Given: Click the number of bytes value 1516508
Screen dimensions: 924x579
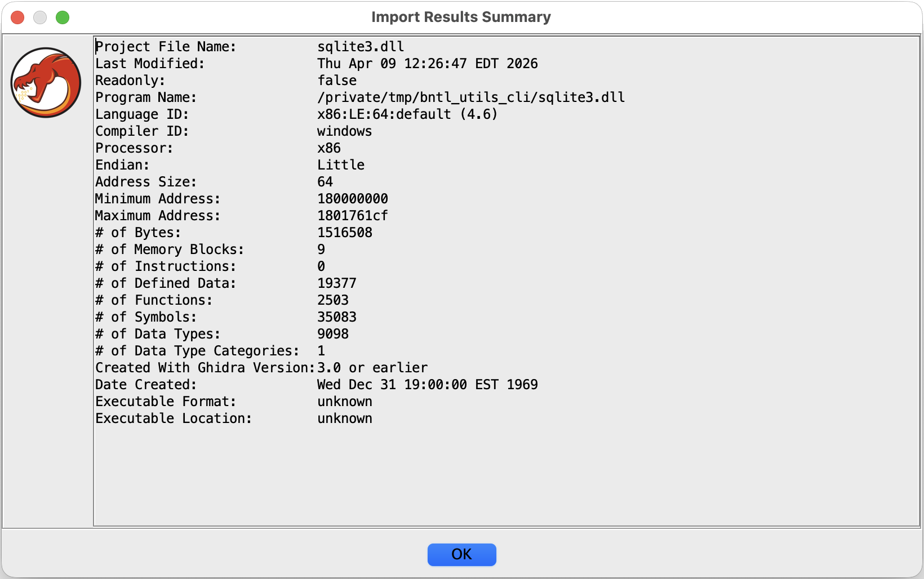Looking at the screenshot, I should click(344, 233).
